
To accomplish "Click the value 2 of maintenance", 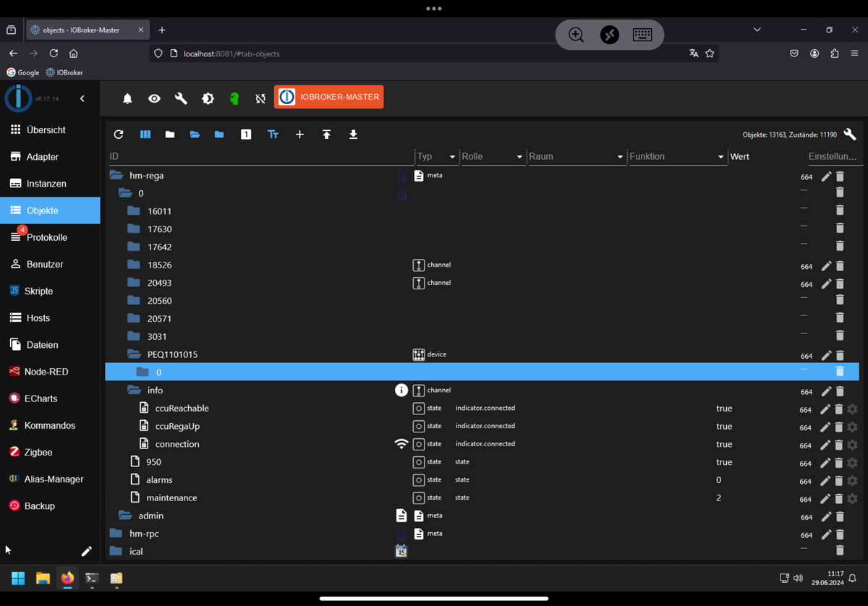I will pyautogui.click(x=718, y=498).
